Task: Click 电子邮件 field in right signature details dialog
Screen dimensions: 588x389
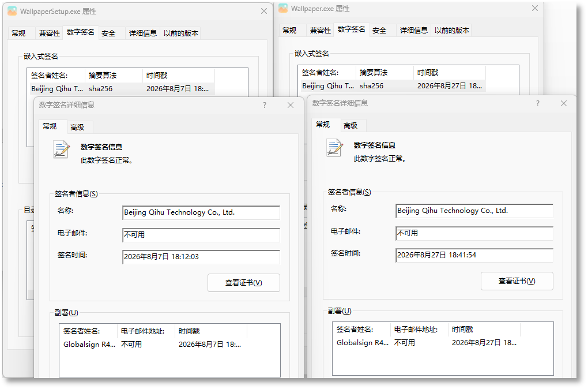Action: (474, 233)
